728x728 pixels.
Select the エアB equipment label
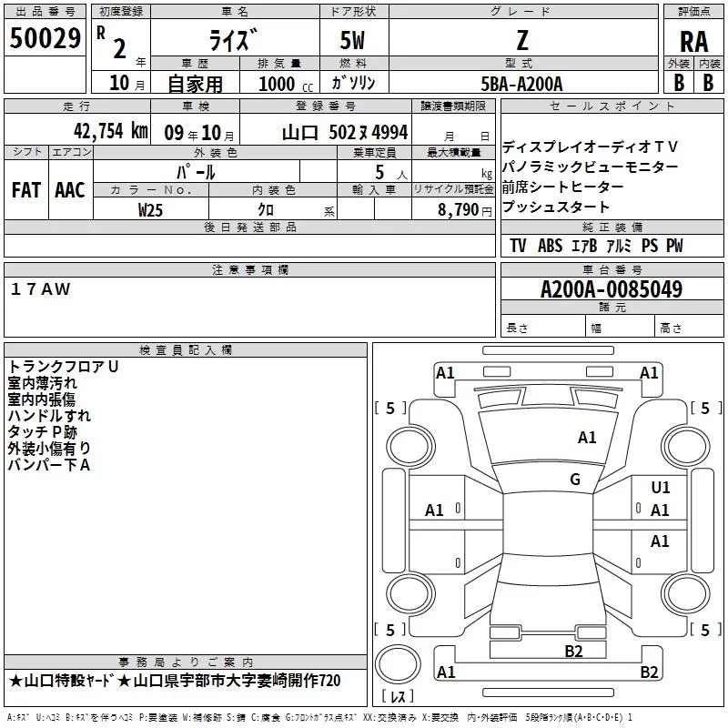click(584, 246)
